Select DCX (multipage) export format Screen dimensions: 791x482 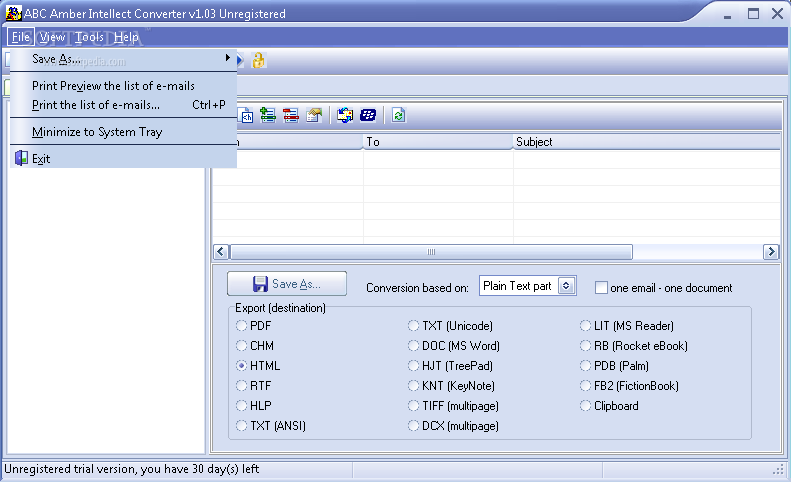tap(414, 426)
